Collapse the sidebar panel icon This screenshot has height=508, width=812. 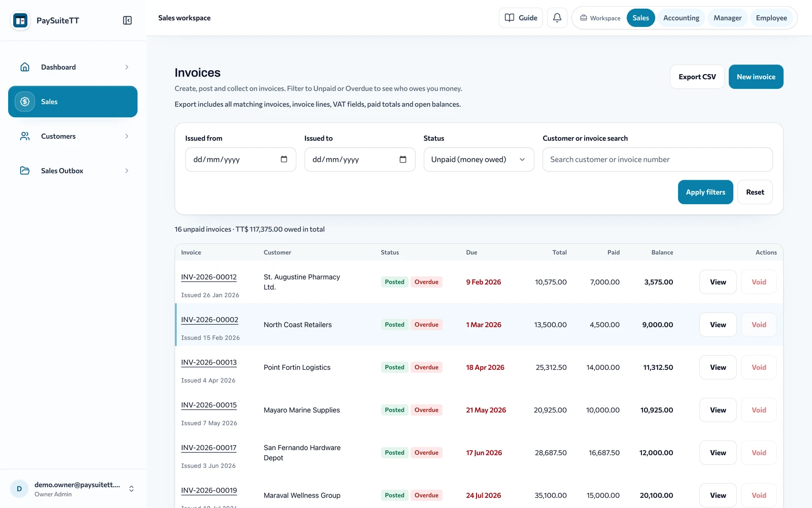click(127, 20)
